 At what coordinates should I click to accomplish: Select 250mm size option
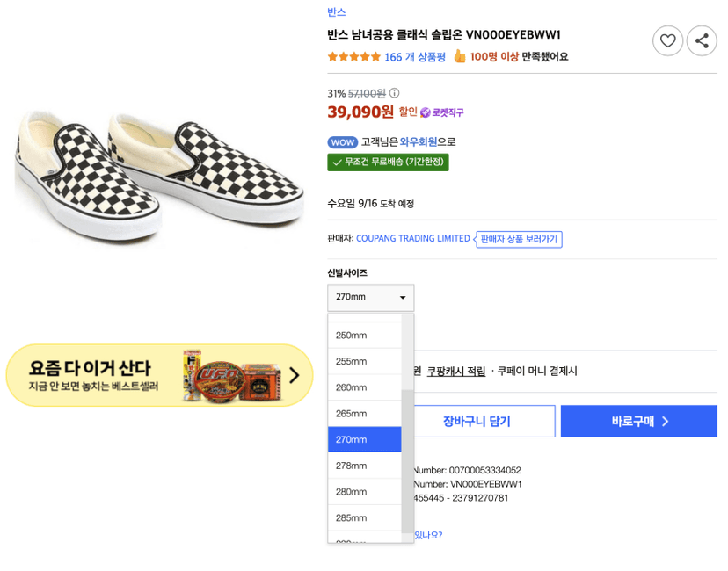(x=365, y=335)
